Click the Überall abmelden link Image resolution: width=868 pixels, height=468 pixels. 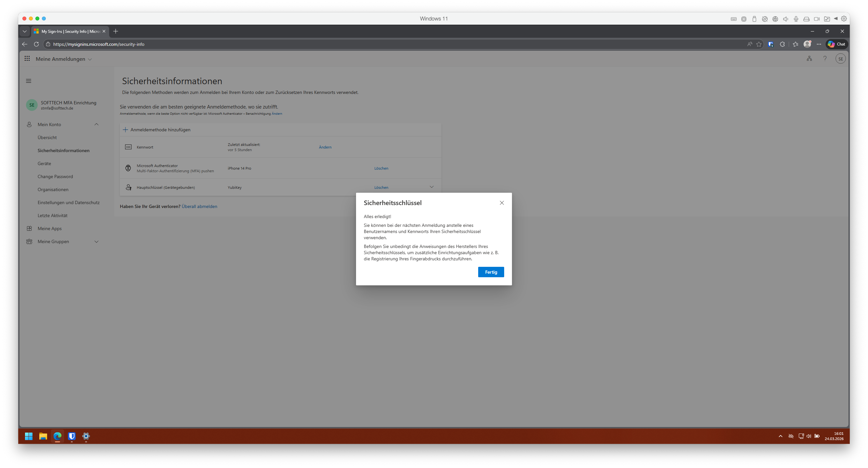(199, 206)
